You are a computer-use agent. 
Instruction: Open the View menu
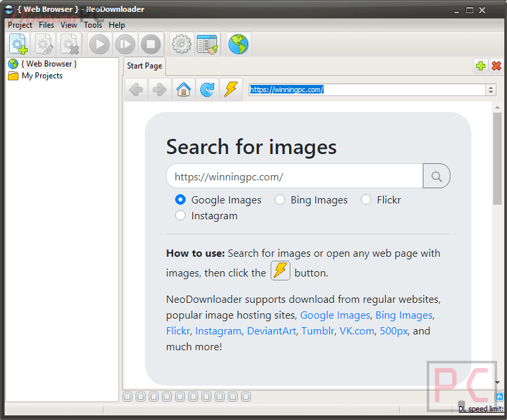68,25
